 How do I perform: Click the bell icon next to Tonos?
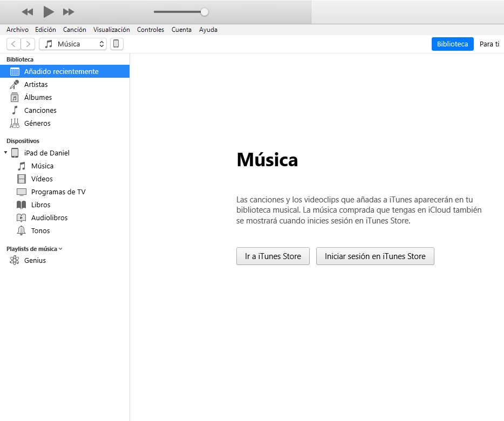[21, 230]
